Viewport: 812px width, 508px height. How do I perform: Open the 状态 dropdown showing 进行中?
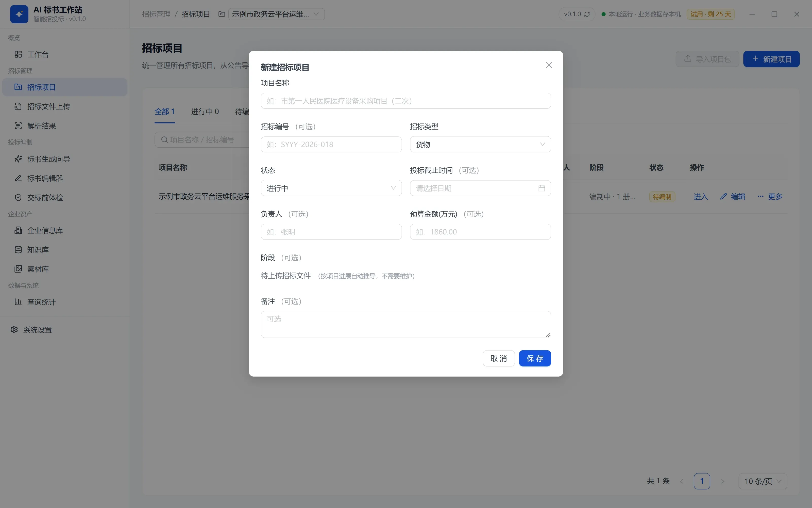coord(331,188)
